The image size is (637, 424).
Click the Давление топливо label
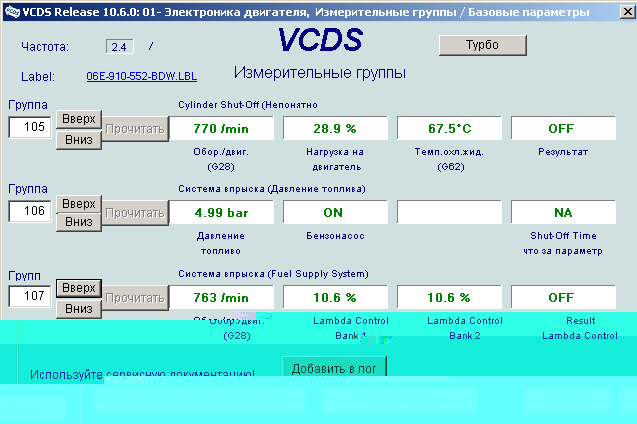(221, 243)
